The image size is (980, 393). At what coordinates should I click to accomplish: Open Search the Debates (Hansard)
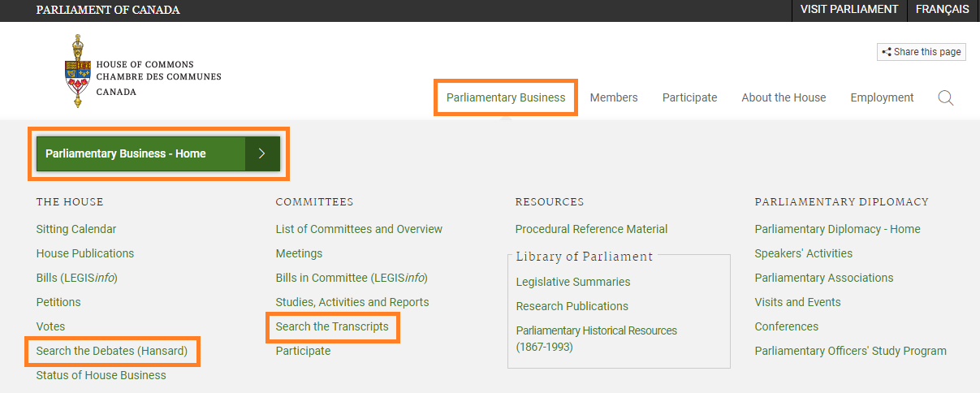(112, 351)
